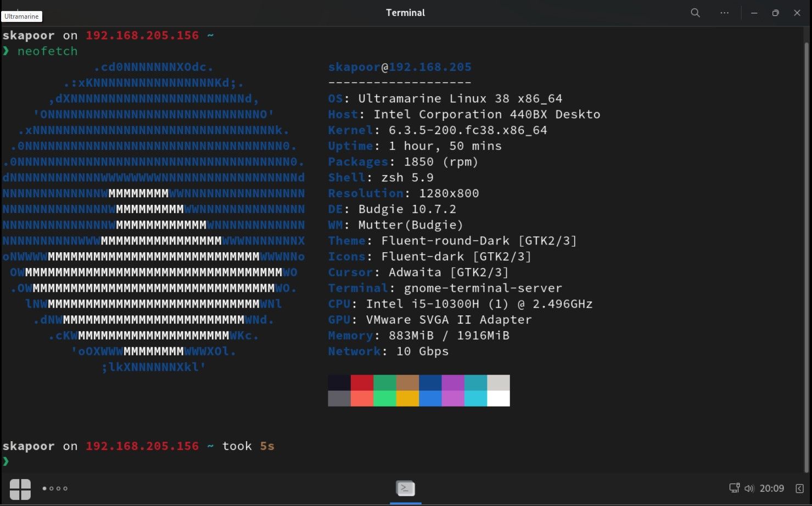Click the bright white swatch in bottom row
Image resolution: width=812 pixels, height=506 pixels.
click(498, 398)
